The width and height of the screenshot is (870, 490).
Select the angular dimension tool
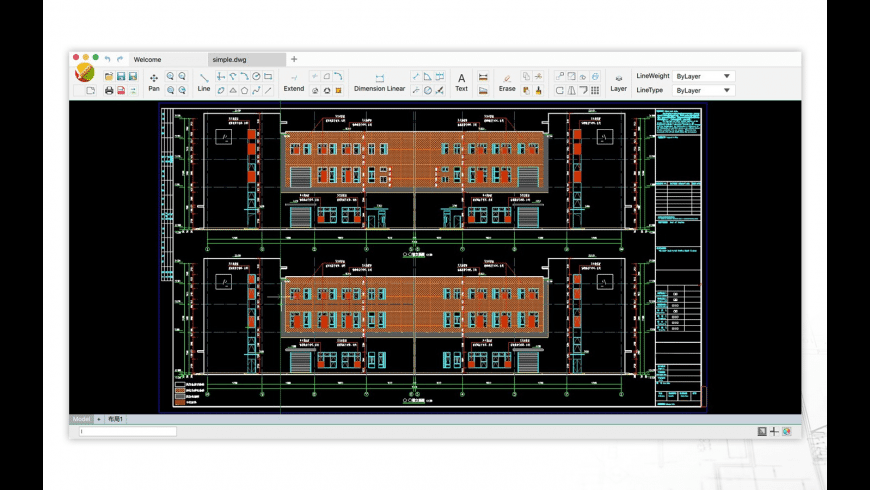point(428,76)
